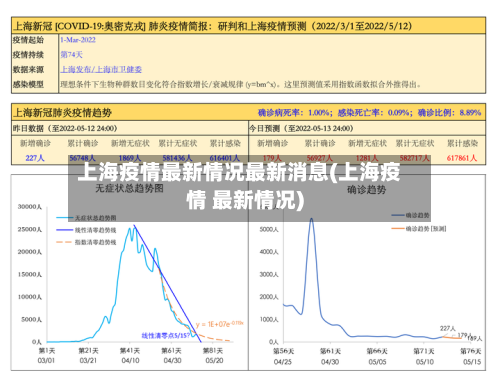The image size is (500, 377).
Task: Click 累计确诊 column header under 昨日数据
Action: pos(83,143)
